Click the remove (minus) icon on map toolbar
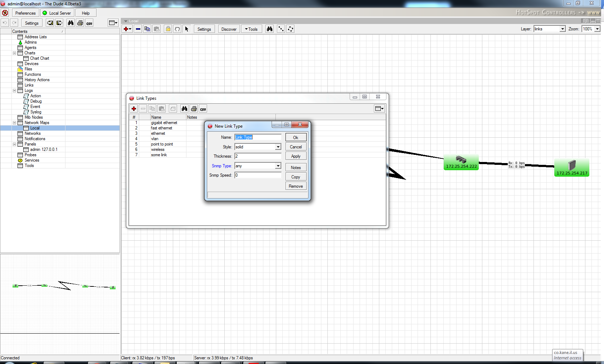Viewport: 604px width, 364px height. click(138, 29)
